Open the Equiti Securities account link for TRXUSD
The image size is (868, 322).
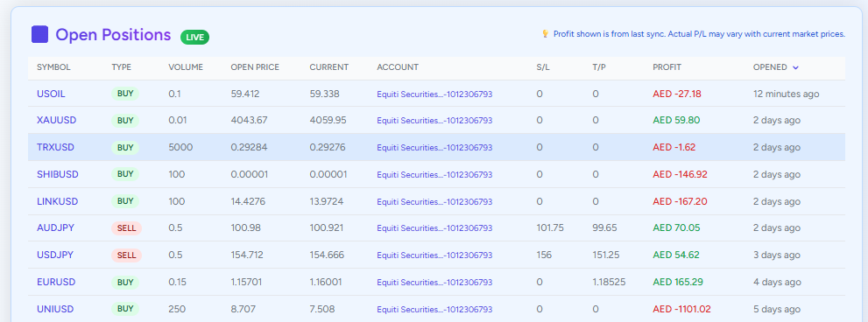pyautogui.click(x=434, y=148)
